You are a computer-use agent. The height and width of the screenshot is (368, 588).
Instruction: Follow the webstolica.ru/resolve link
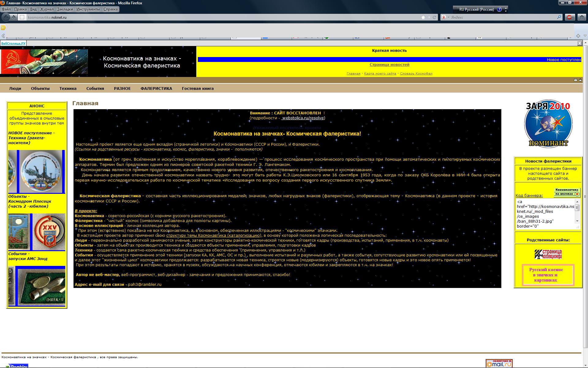pos(303,118)
